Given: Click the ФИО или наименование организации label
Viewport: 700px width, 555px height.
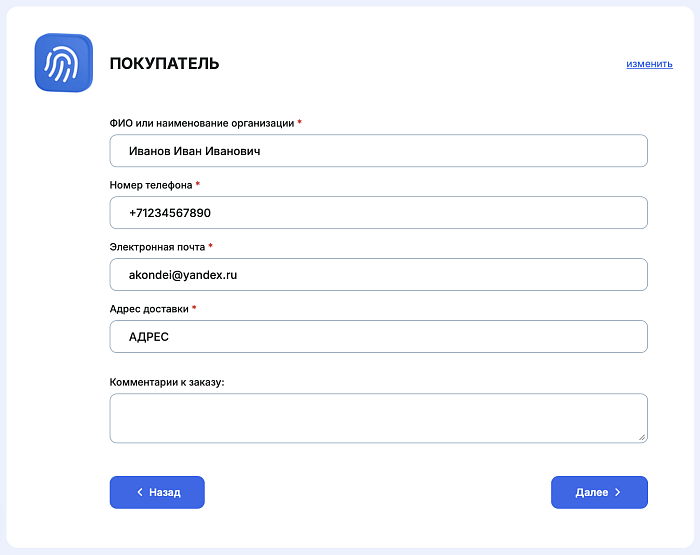Looking at the screenshot, I should click(201, 123).
